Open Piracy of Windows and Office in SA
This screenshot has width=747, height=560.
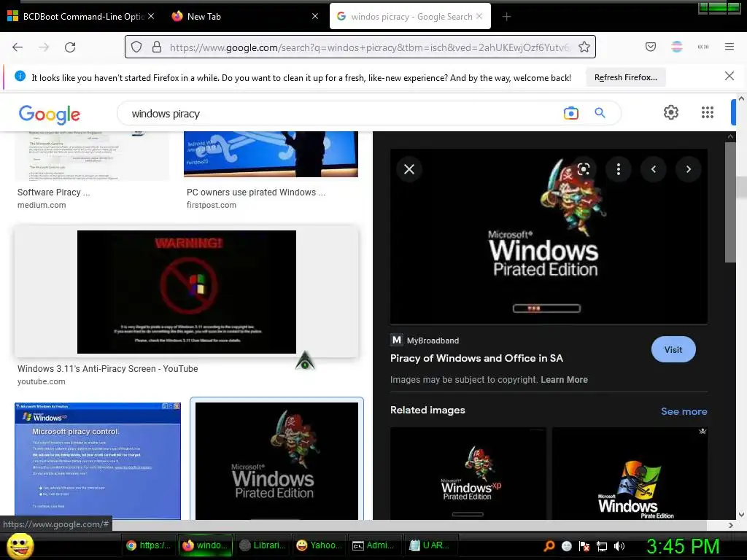tap(476, 358)
